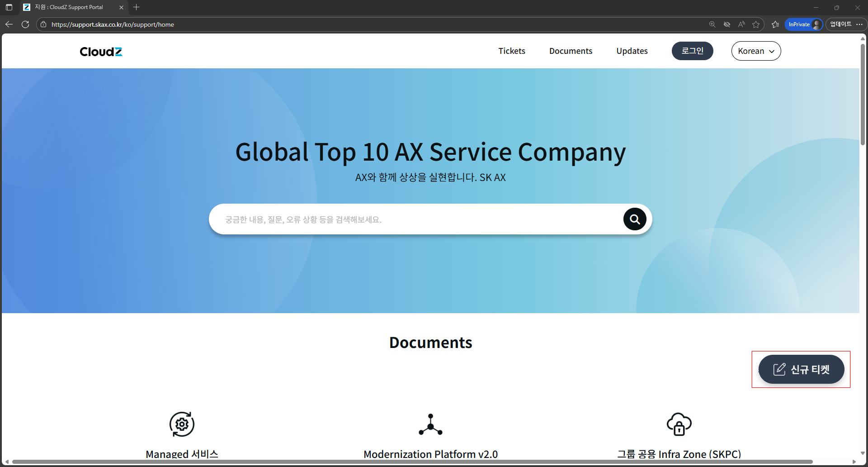
Task: Click the magnifier search button
Action: pyautogui.click(x=635, y=219)
